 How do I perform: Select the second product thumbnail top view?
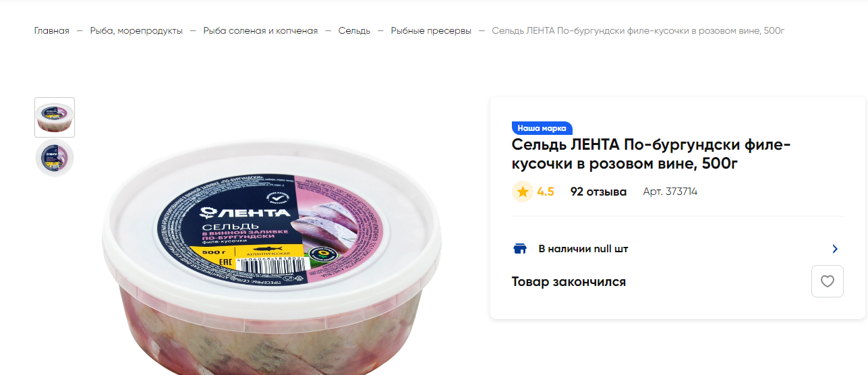coord(55,158)
